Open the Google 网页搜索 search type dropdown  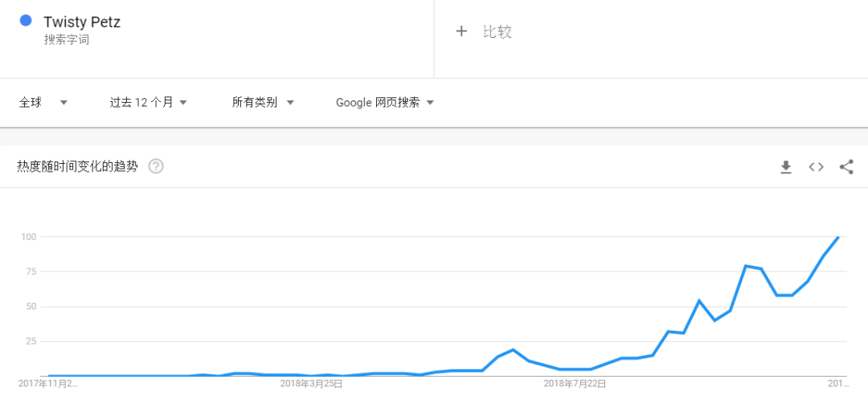[x=385, y=102]
